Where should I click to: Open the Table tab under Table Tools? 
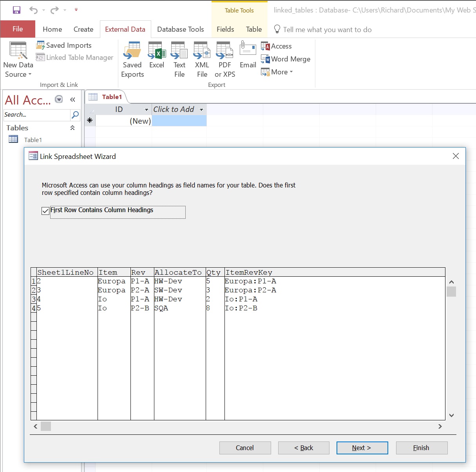254,29
